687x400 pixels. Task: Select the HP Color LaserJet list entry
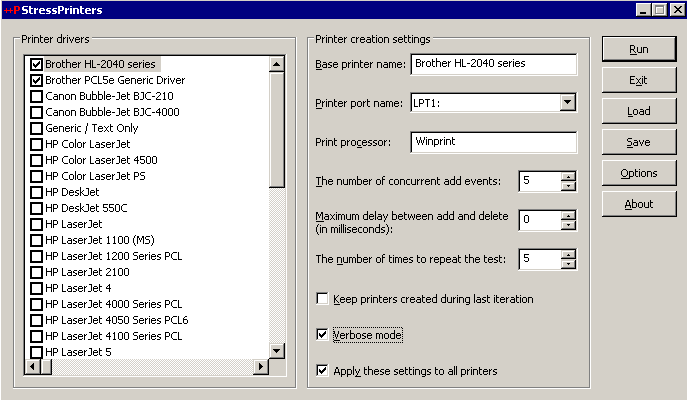pos(88,144)
